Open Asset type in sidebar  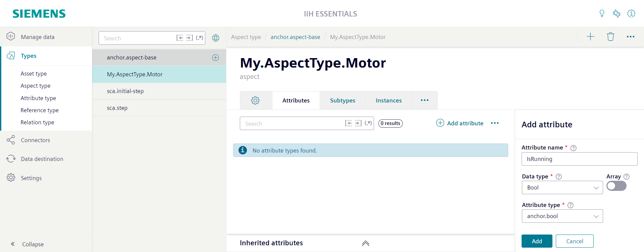coord(34,74)
